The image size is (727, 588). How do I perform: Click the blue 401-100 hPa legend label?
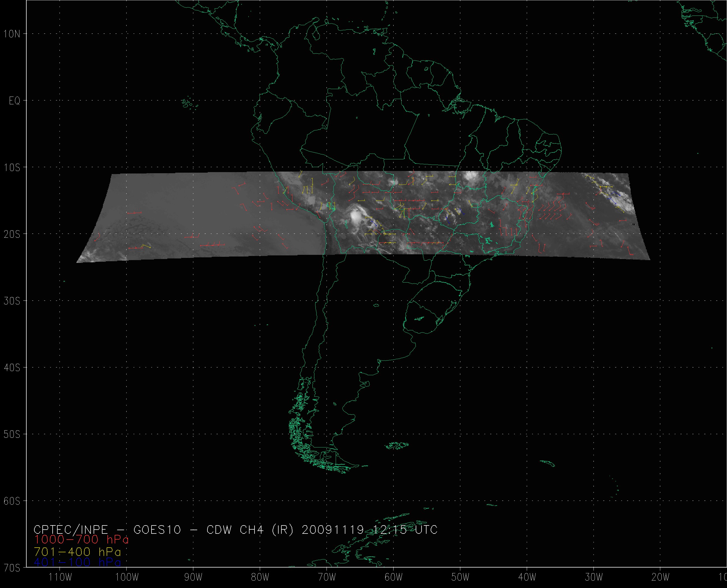point(77,562)
